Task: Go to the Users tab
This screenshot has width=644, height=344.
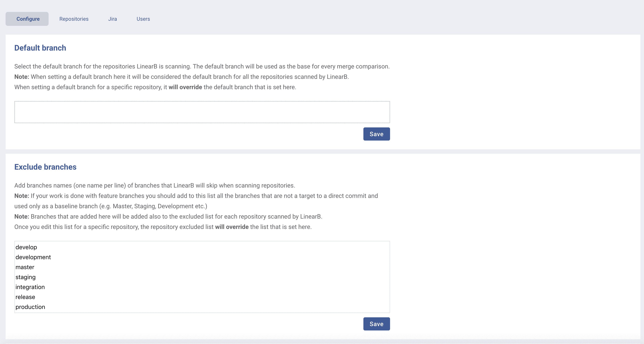Action: click(143, 19)
